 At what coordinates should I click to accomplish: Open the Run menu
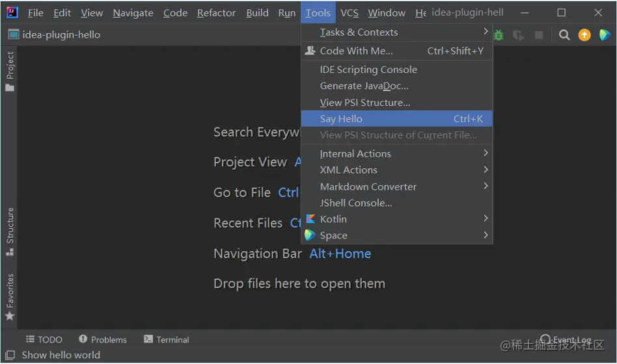click(x=287, y=13)
